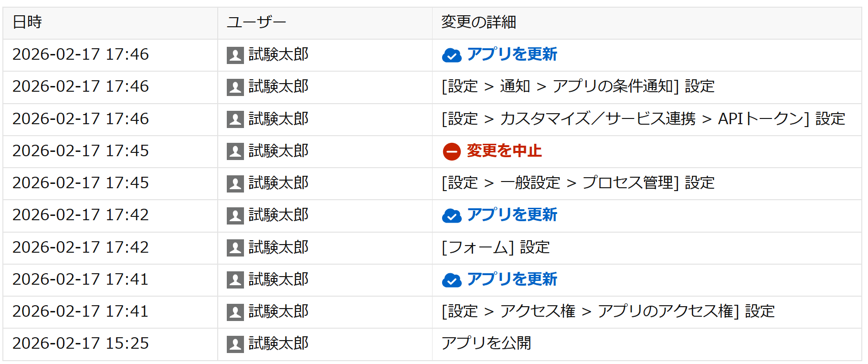Click the user avatar in the アプリの条件通知 row

pyautogui.click(x=235, y=87)
